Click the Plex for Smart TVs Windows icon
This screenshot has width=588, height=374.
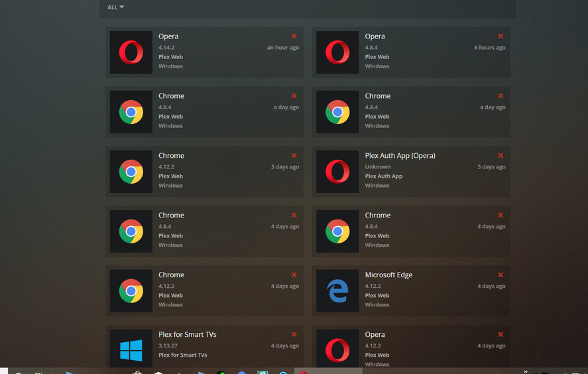tap(131, 349)
